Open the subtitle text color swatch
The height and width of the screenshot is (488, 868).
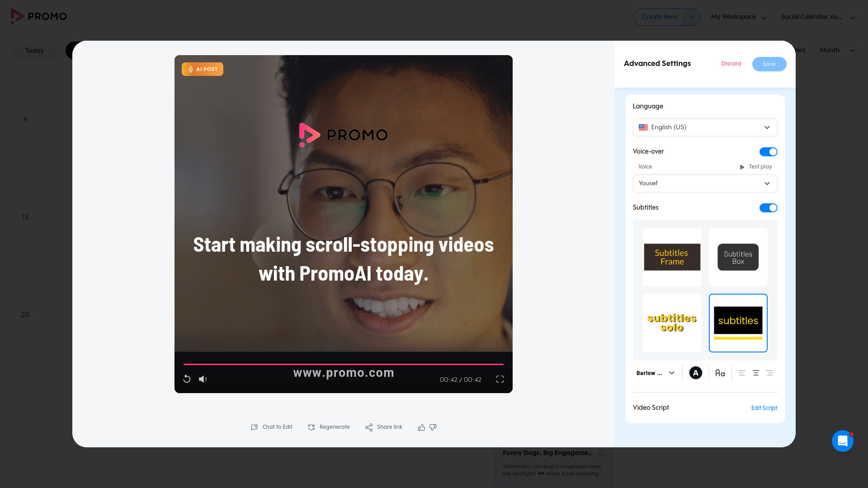coord(695,373)
